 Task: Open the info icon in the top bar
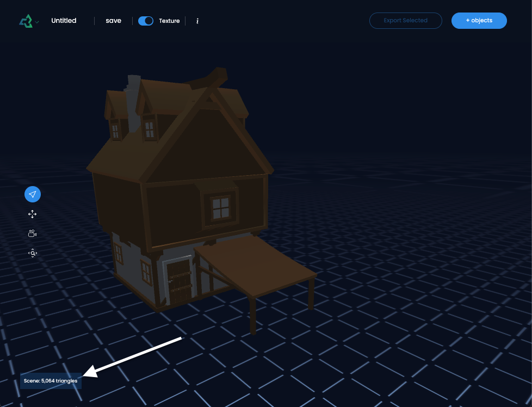[x=197, y=21]
